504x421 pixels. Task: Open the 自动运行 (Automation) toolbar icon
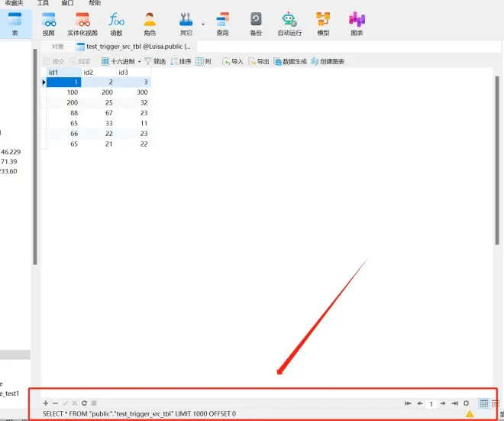[x=289, y=24]
